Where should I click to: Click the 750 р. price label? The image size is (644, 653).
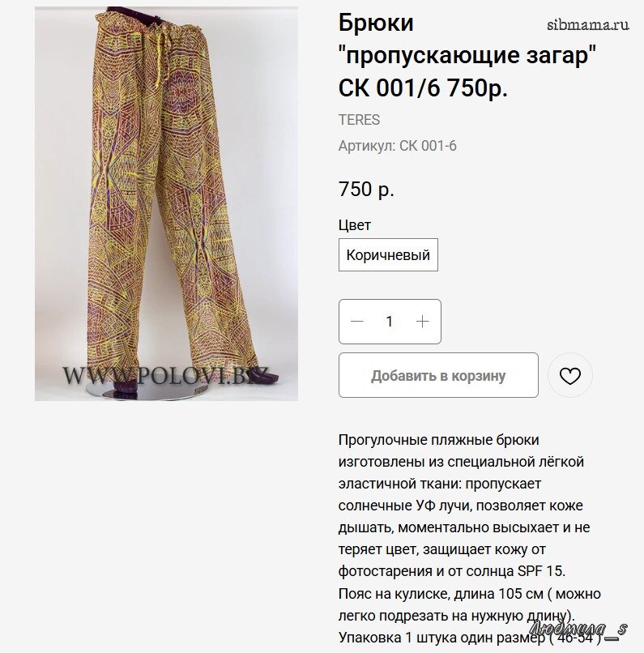pyautogui.click(x=366, y=189)
